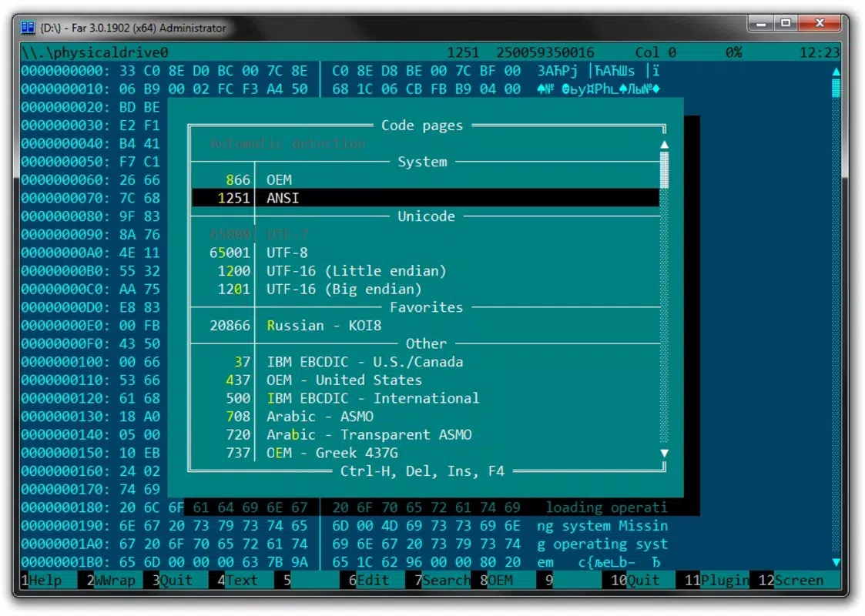The height and width of the screenshot is (616, 865).
Task: Click the 'Ctrl-H, Del, Ins, F4' hint
Action: tap(422, 471)
